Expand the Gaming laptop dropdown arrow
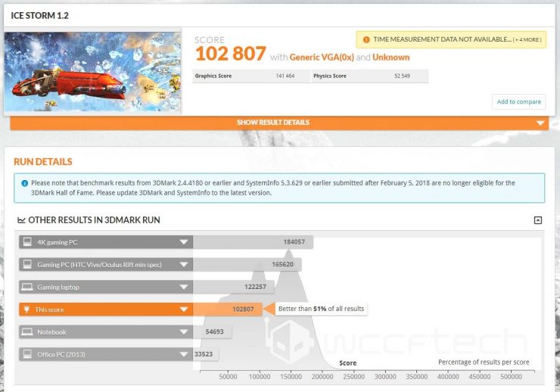The width and height of the screenshot is (560, 392). (x=184, y=287)
